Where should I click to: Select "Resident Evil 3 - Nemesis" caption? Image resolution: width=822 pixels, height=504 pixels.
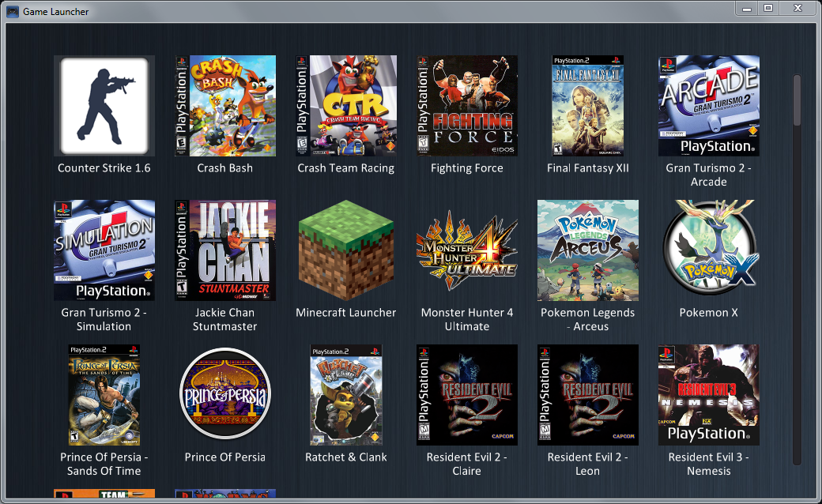pos(709,464)
